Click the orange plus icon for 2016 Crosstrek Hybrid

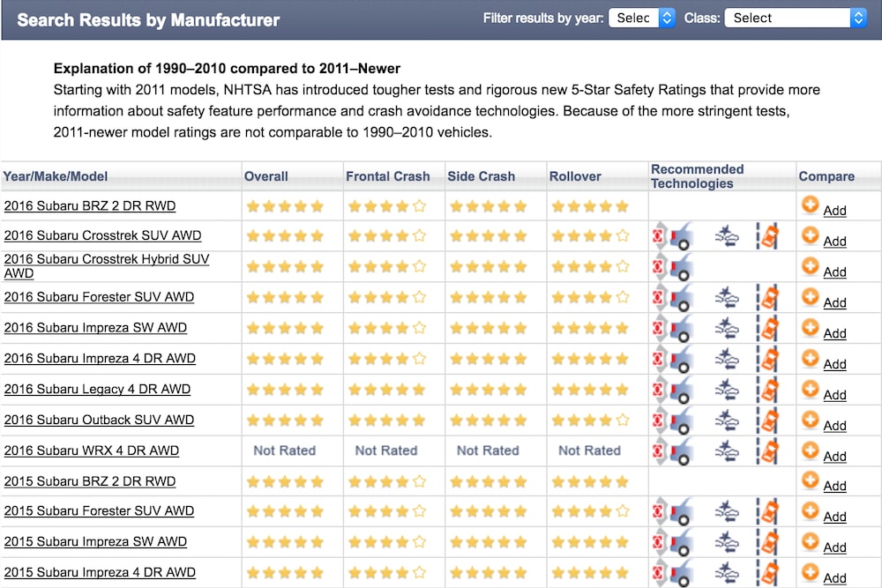click(x=810, y=265)
